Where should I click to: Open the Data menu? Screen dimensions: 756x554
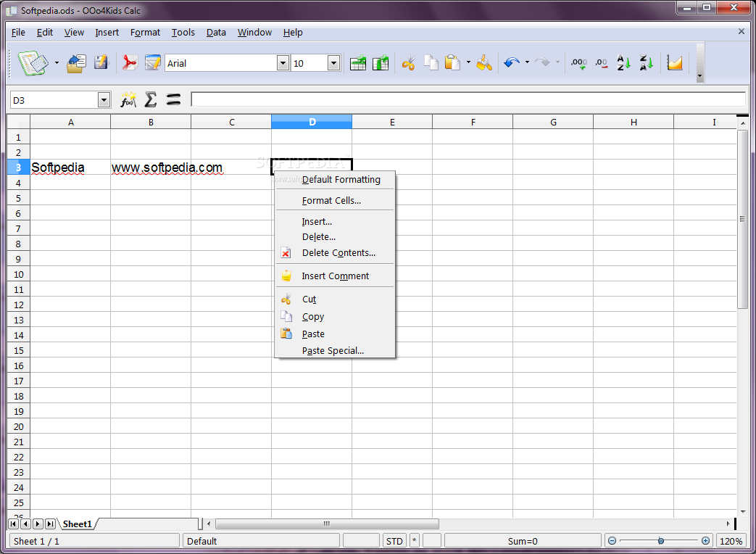pyautogui.click(x=216, y=33)
